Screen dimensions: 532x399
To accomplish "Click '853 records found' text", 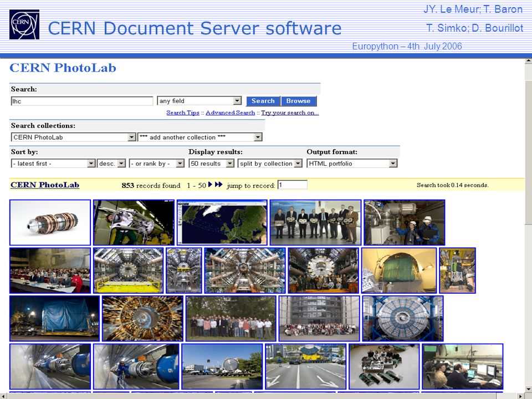I will (151, 185).
